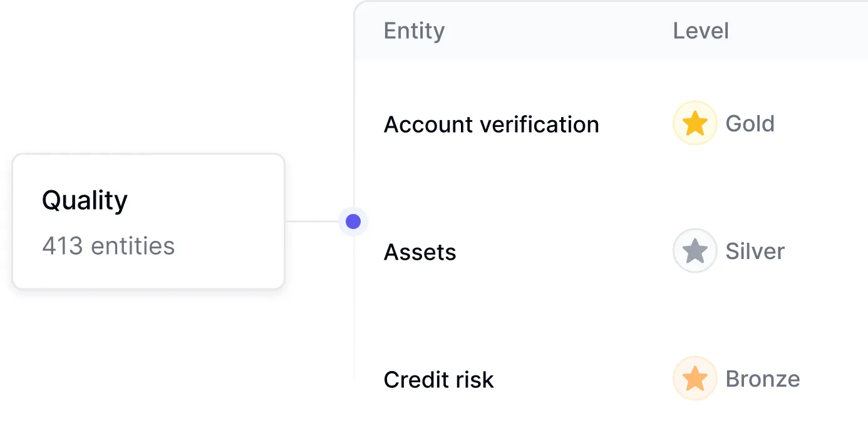Click the purple connector dot

click(x=353, y=221)
